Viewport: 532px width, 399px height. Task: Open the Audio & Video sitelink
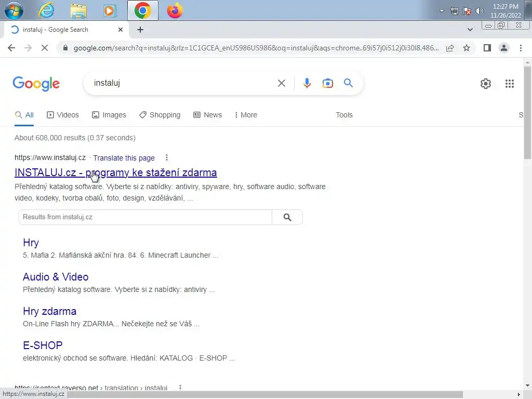click(x=56, y=277)
